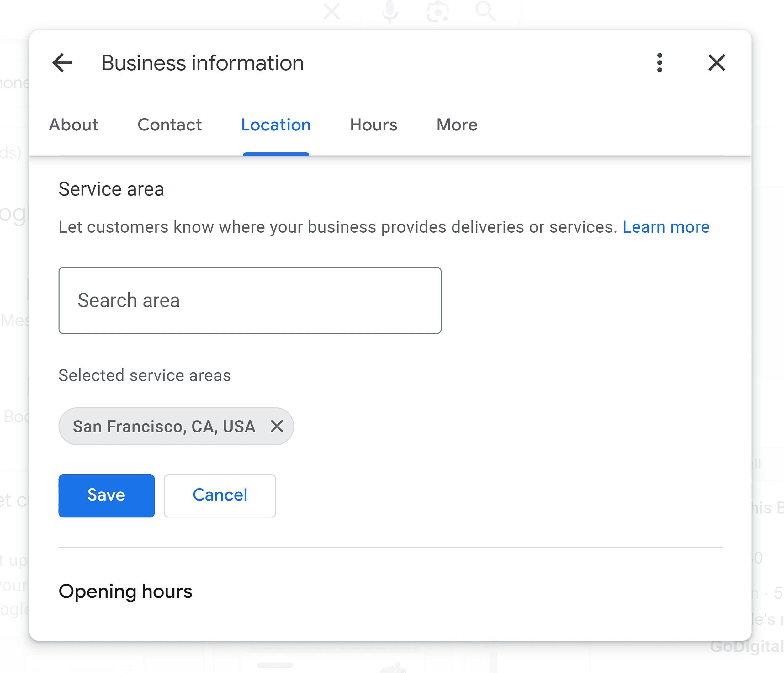Select the Location tab
The width and height of the screenshot is (784, 673).
pyautogui.click(x=276, y=125)
